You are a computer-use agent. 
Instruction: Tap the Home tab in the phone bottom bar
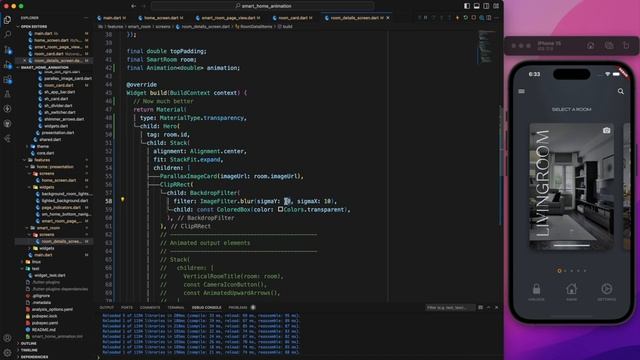coord(571,292)
